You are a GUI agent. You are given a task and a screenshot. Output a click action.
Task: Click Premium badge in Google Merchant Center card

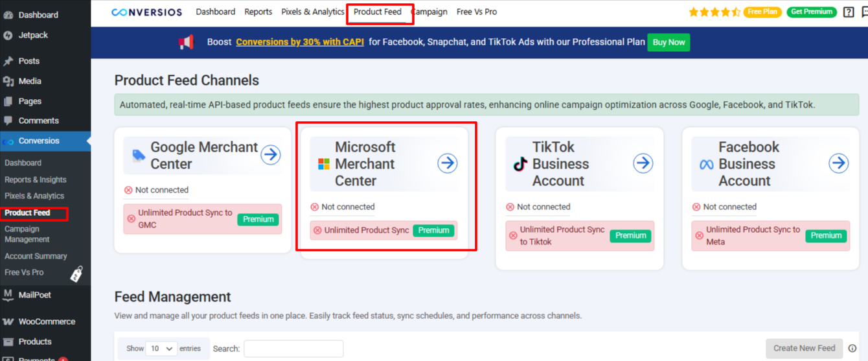[258, 219]
